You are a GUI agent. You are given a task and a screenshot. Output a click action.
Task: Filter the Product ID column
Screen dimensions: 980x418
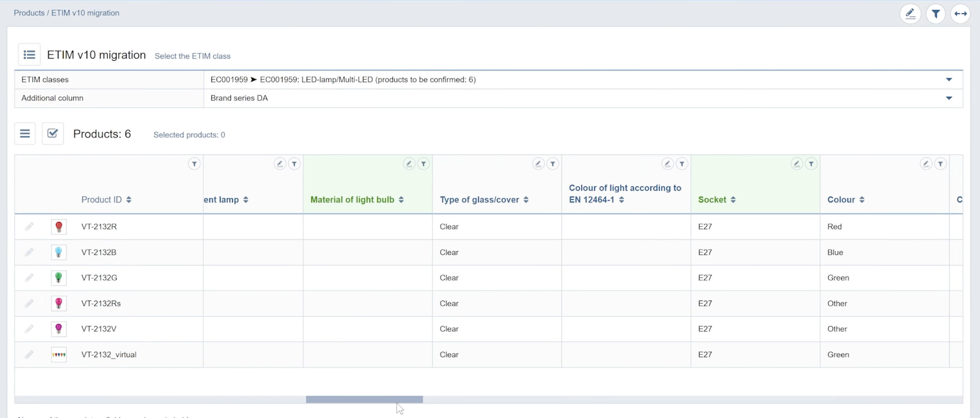click(194, 164)
